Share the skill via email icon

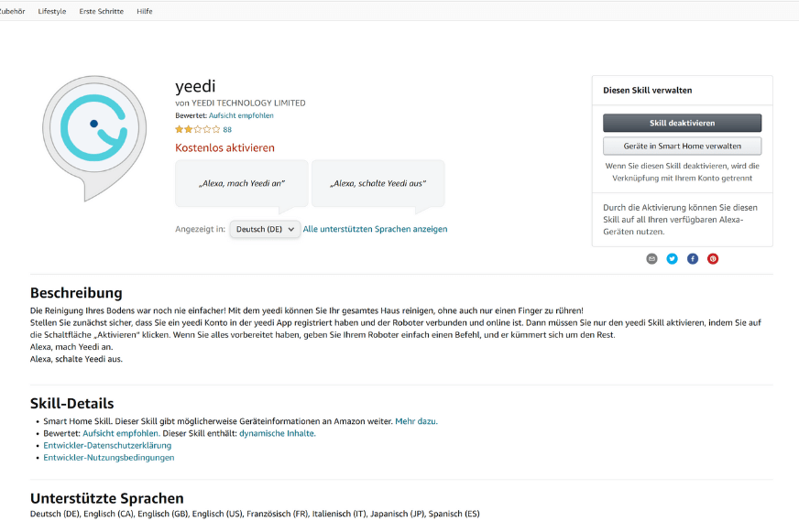[x=651, y=258]
